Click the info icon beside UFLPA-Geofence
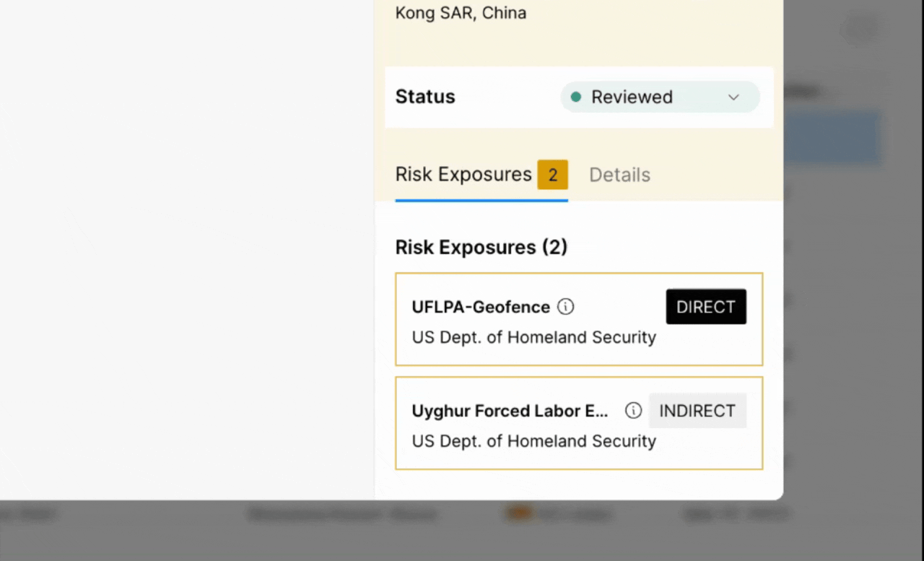924x561 pixels. click(x=566, y=307)
